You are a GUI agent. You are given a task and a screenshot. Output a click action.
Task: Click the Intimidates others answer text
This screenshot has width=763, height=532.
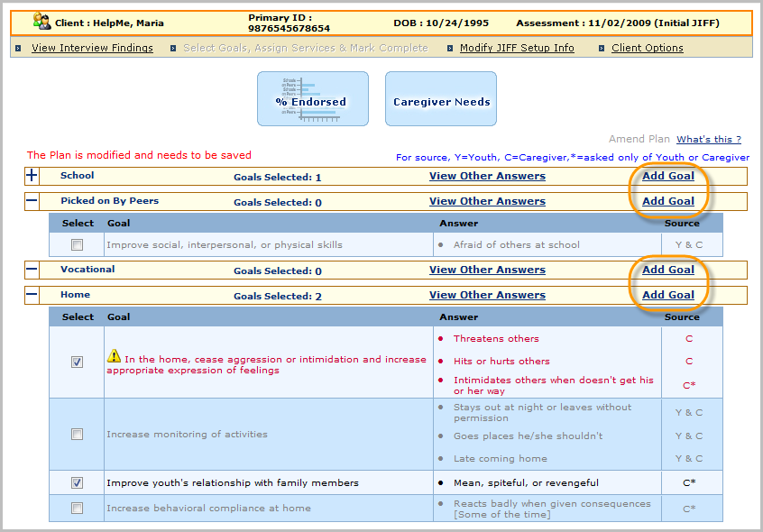click(553, 385)
